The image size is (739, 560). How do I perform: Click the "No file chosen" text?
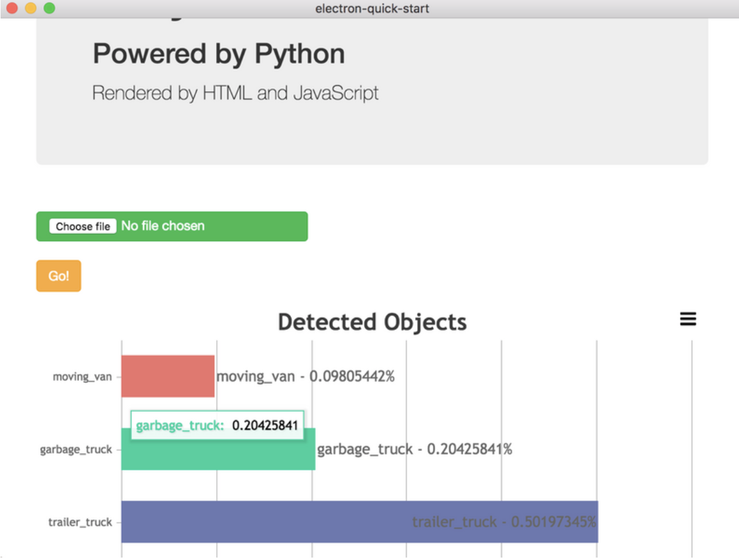pos(163,226)
